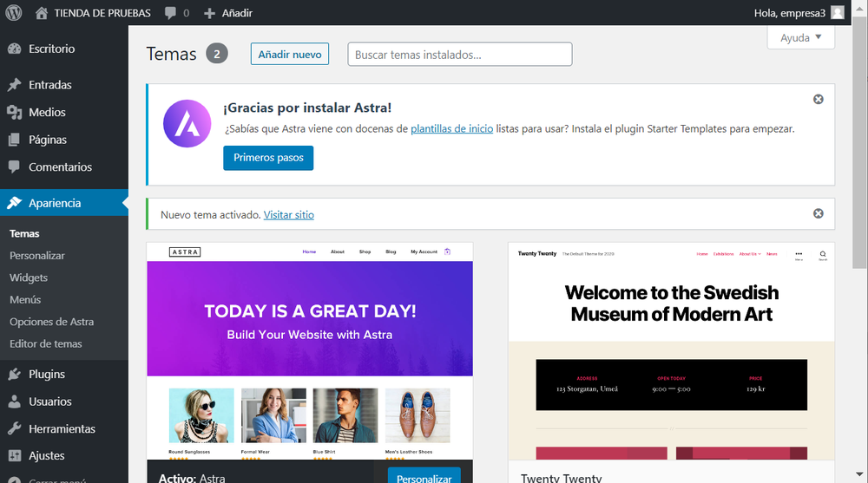Screen dimensions: 868x483
Task: Click Personalizar on active Astra theme
Action: [424, 476]
